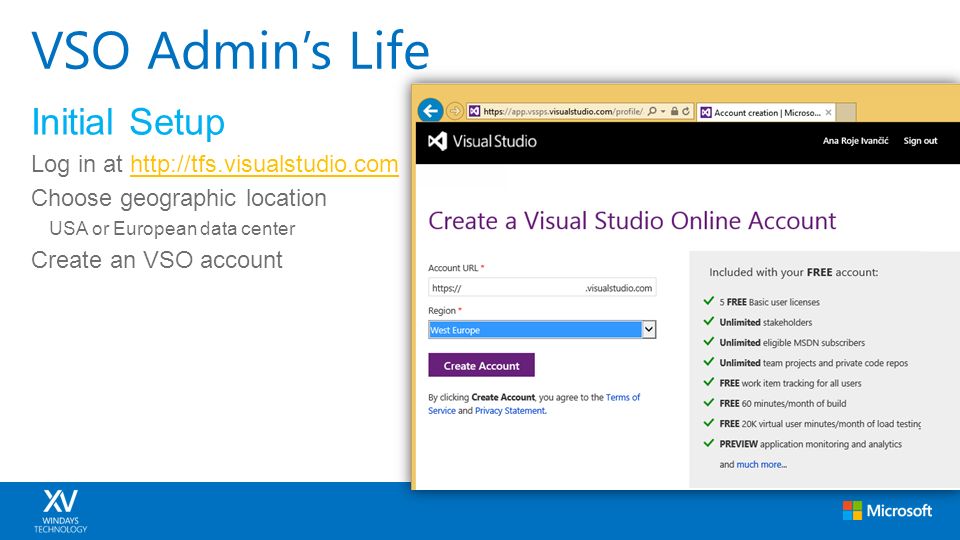Click the browser back arrow button

click(x=430, y=111)
